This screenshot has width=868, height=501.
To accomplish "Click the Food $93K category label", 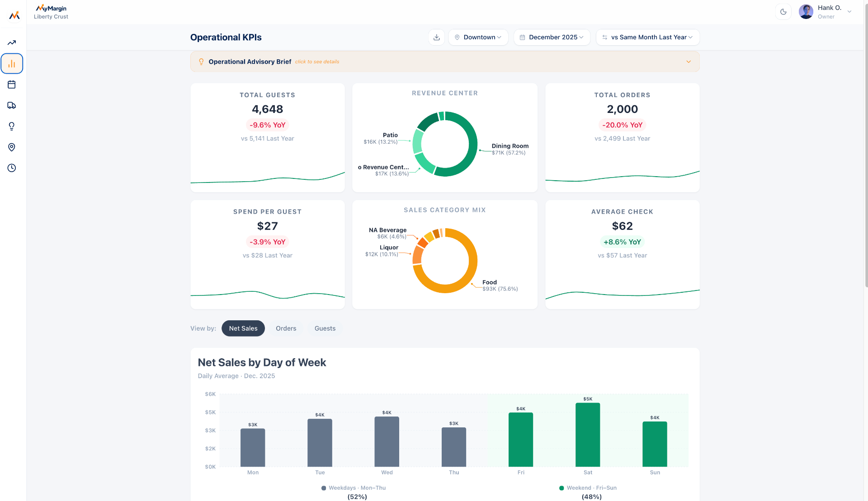I will tap(500, 286).
